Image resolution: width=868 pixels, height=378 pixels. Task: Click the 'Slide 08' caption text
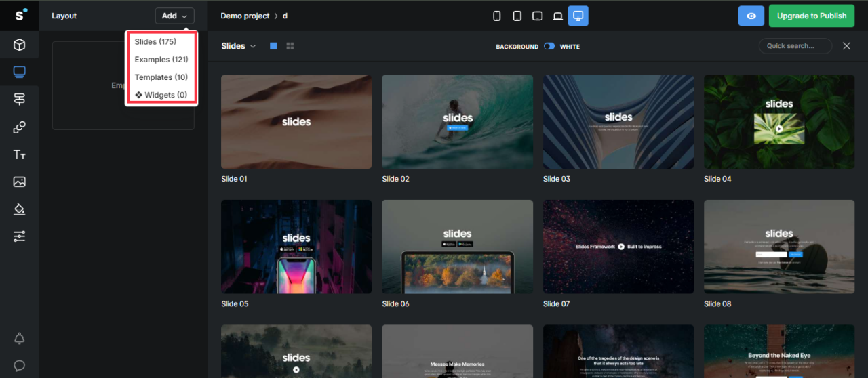coord(717,304)
